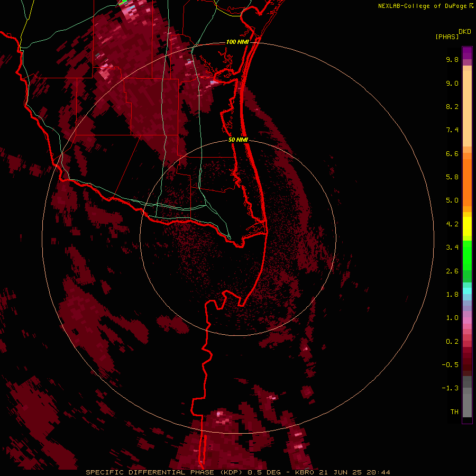Screen dimensions: 476x476
Task: Click the TH threshold label on the scale
Action: coord(454,412)
